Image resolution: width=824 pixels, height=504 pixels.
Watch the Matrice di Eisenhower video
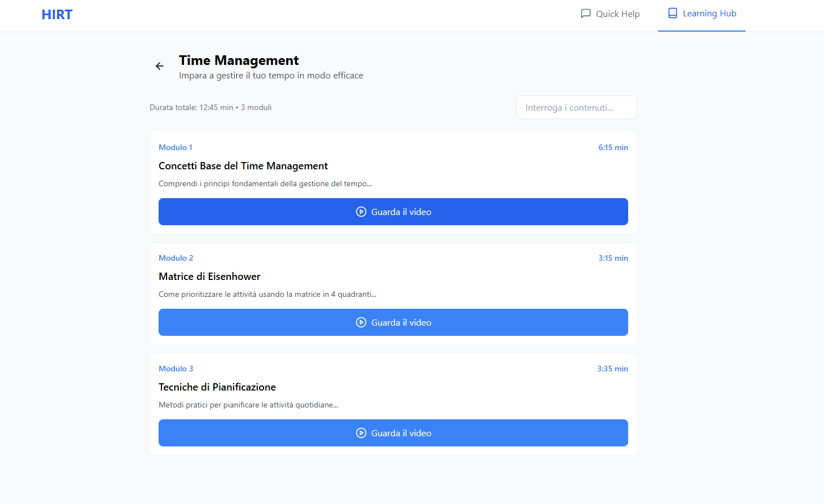click(393, 322)
